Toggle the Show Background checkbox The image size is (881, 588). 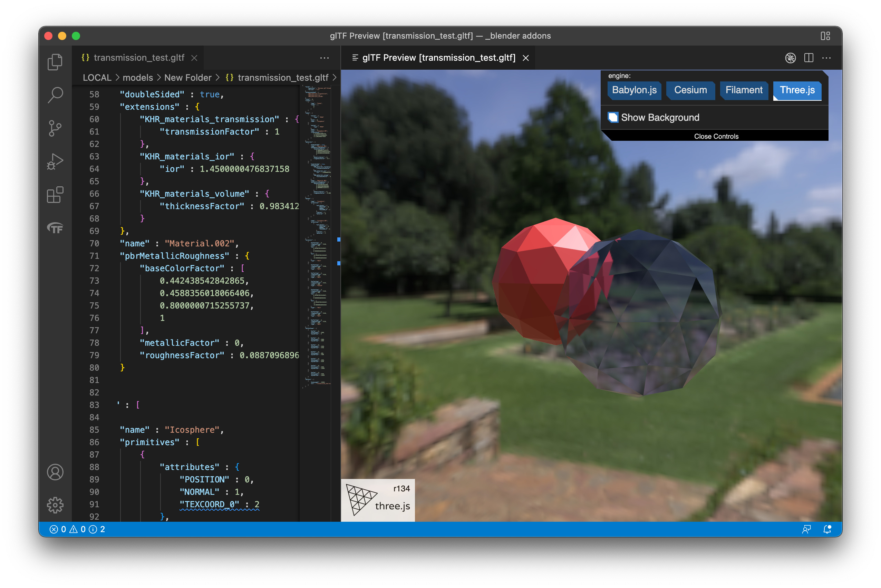[x=613, y=117]
